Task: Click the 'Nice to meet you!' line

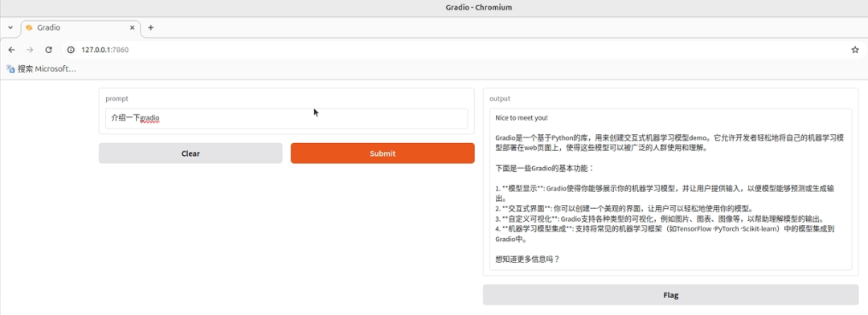Action: [x=522, y=118]
